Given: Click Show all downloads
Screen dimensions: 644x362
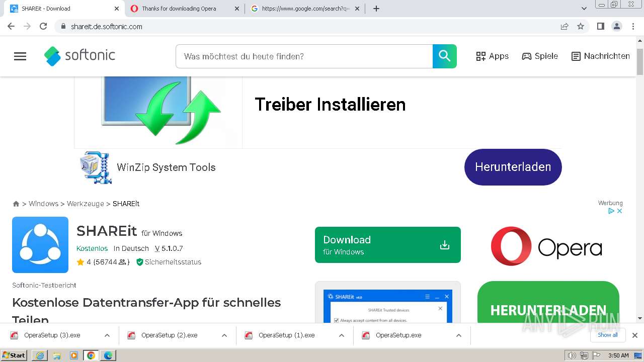Looking at the screenshot, I should tap(608, 335).
